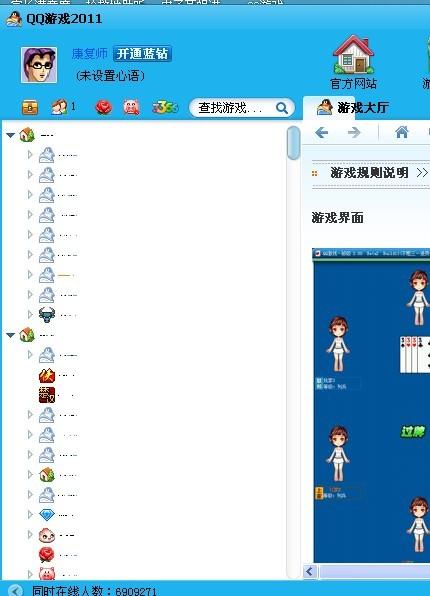
Task: Select the 楚汉 icon game in the tree
Action: 47,395
